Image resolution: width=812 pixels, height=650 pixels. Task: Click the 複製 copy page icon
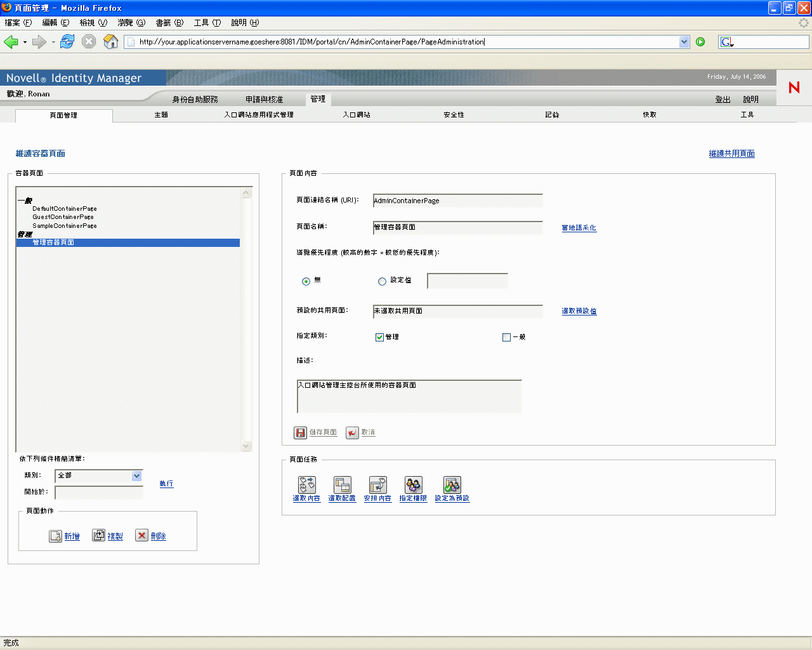tap(99, 536)
